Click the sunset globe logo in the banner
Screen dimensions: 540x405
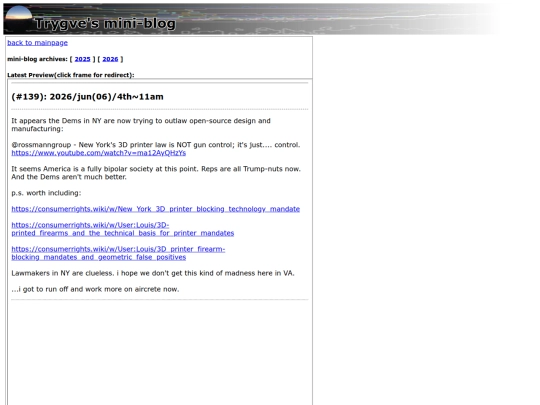coord(19,19)
